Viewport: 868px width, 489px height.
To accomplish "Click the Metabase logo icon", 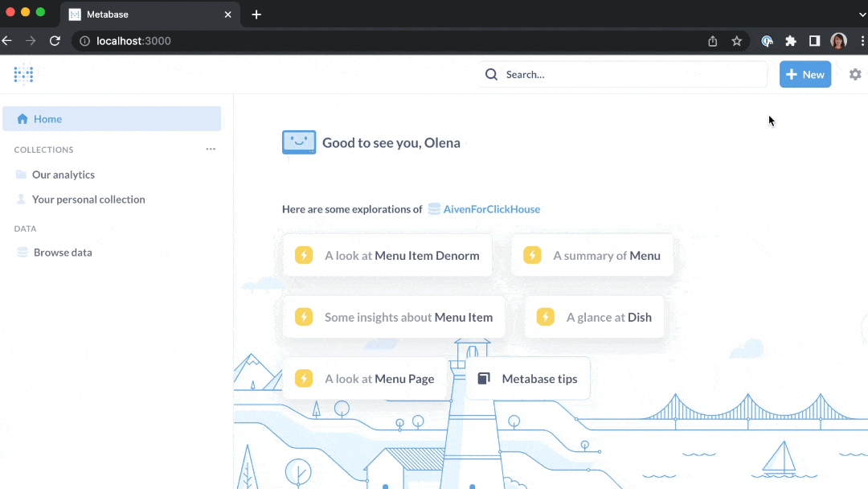I will pyautogui.click(x=23, y=74).
